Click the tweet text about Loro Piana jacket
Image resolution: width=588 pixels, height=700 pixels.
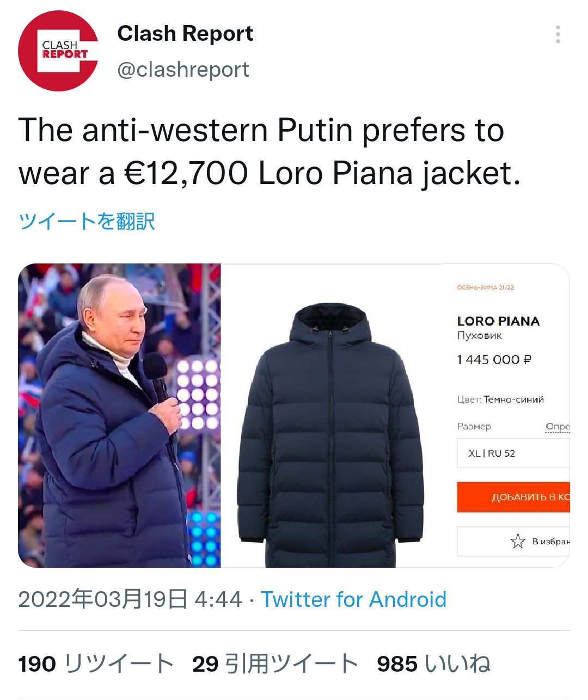[269, 152]
